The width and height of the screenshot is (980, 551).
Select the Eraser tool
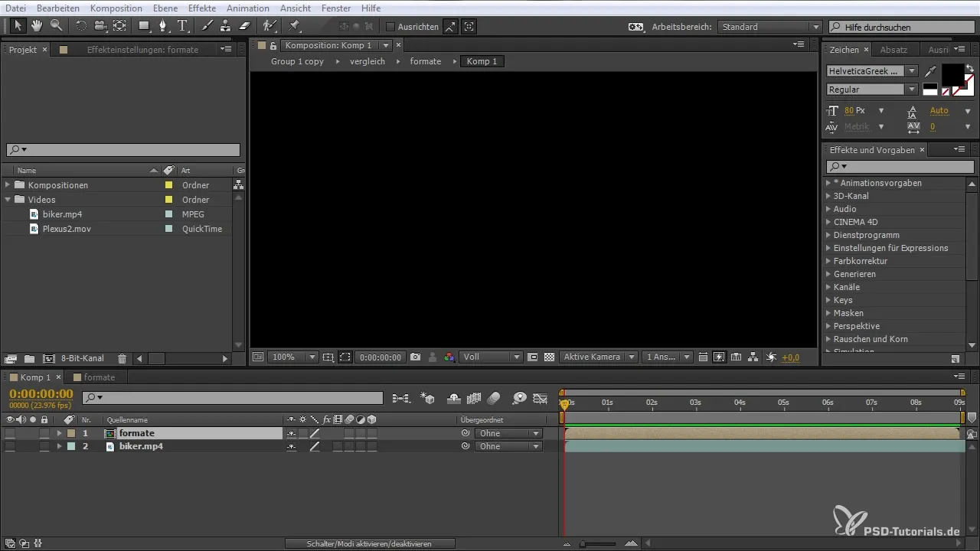(x=245, y=26)
